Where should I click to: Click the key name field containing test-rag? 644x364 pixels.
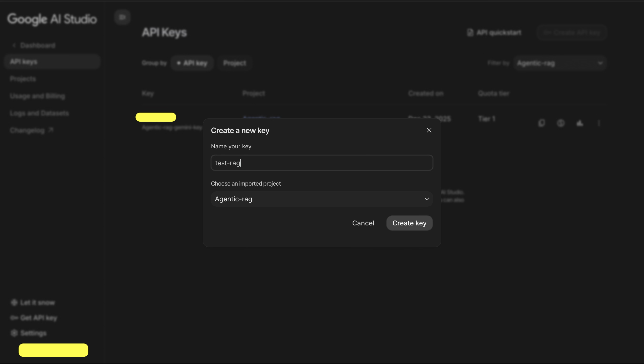coord(322,162)
